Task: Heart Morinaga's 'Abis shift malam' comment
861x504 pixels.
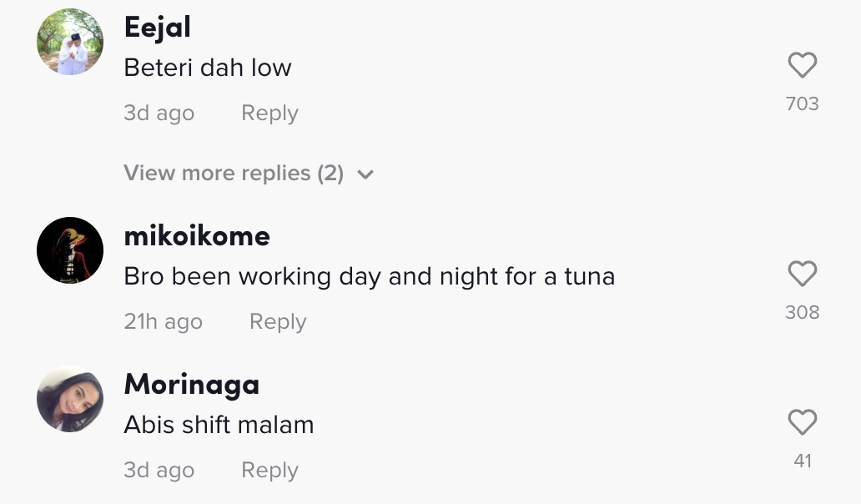Action: click(802, 423)
